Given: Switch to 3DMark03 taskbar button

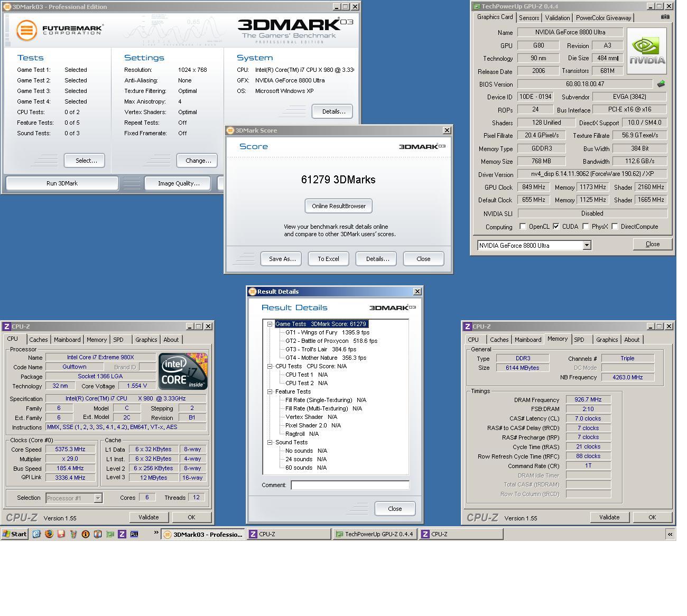Looking at the screenshot, I should (203, 534).
